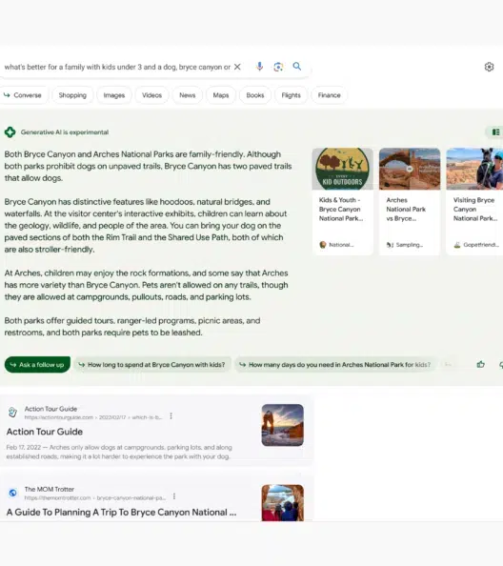Toggle the AI answer layout view icon
This screenshot has width=503, height=566.
pos(496,132)
